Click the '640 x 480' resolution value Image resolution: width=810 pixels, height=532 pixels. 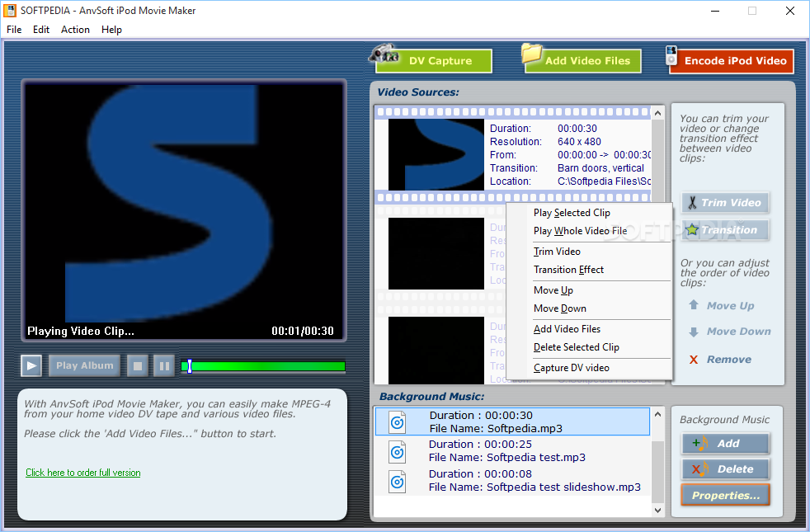pos(579,142)
